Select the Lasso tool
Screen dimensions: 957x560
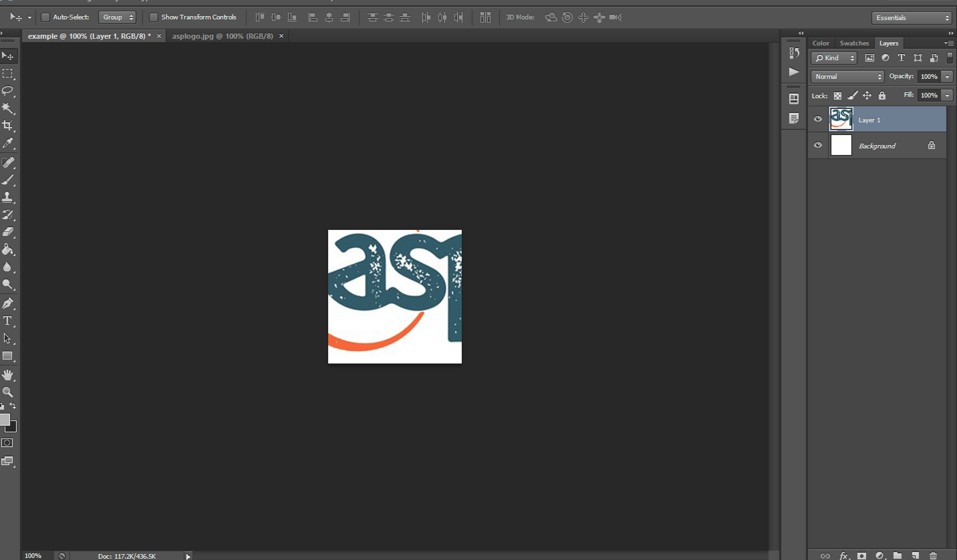(8, 91)
